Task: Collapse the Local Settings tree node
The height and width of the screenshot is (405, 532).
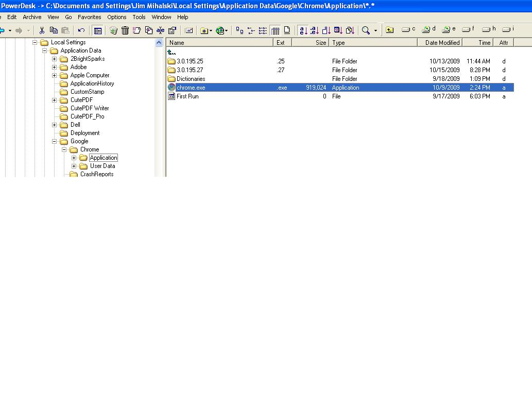Action: (x=35, y=42)
